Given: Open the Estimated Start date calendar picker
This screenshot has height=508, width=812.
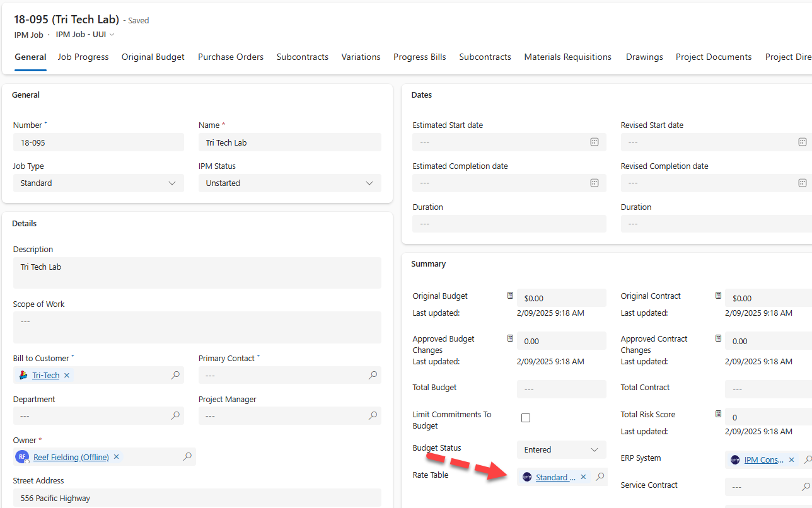Looking at the screenshot, I should 594,142.
